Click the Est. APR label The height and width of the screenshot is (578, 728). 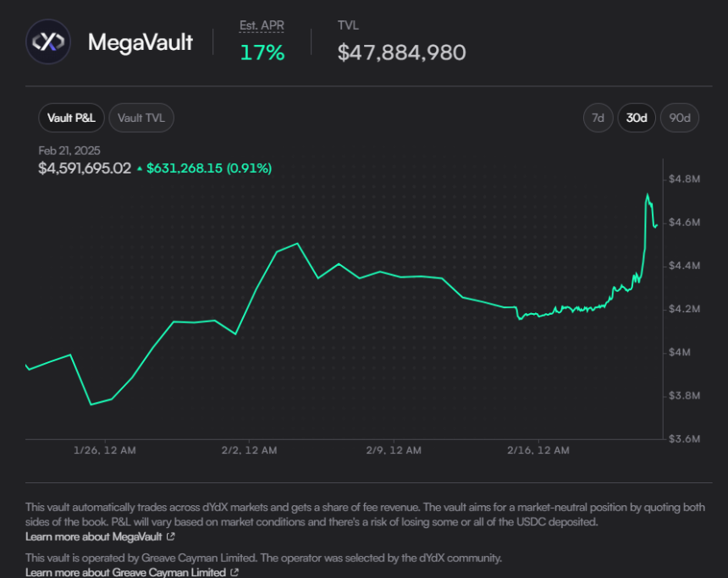pos(262,25)
